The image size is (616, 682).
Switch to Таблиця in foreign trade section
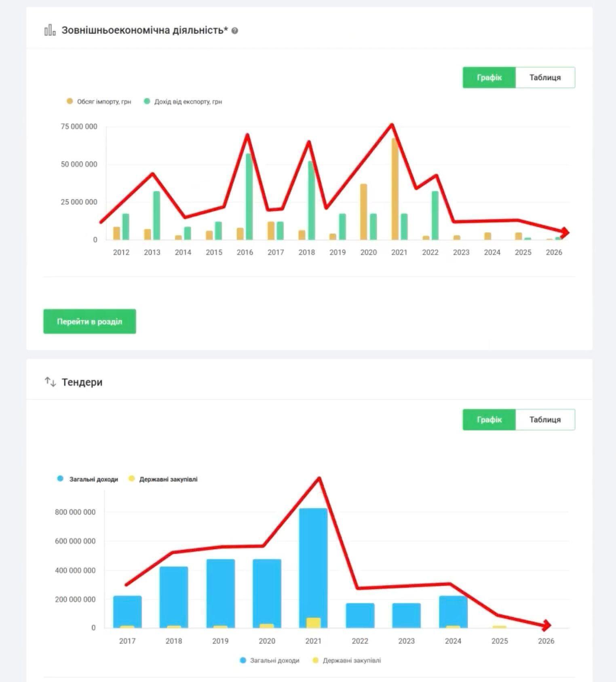545,77
